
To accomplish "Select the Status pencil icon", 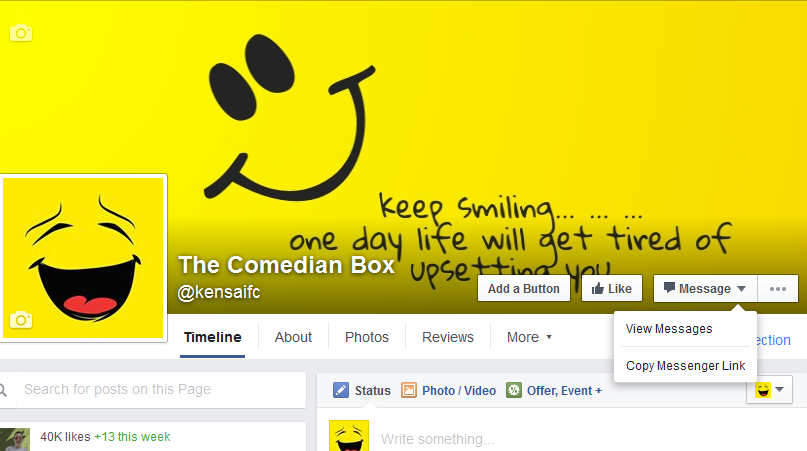I will pyautogui.click(x=341, y=390).
